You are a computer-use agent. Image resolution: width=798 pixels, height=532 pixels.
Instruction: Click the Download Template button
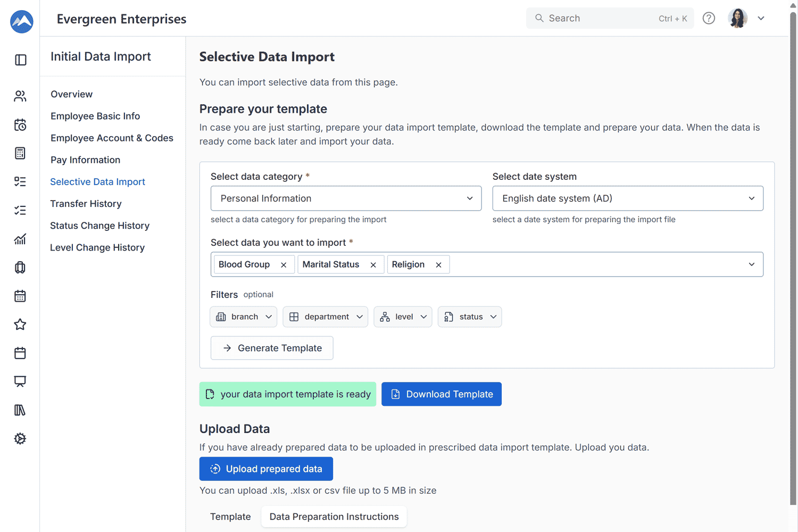pyautogui.click(x=441, y=394)
